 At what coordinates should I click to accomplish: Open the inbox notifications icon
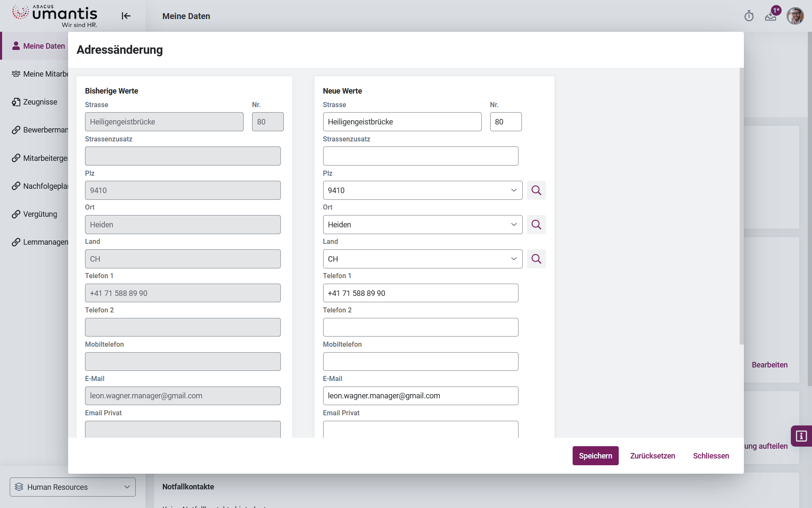pyautogui.click(x=771, y=16)
